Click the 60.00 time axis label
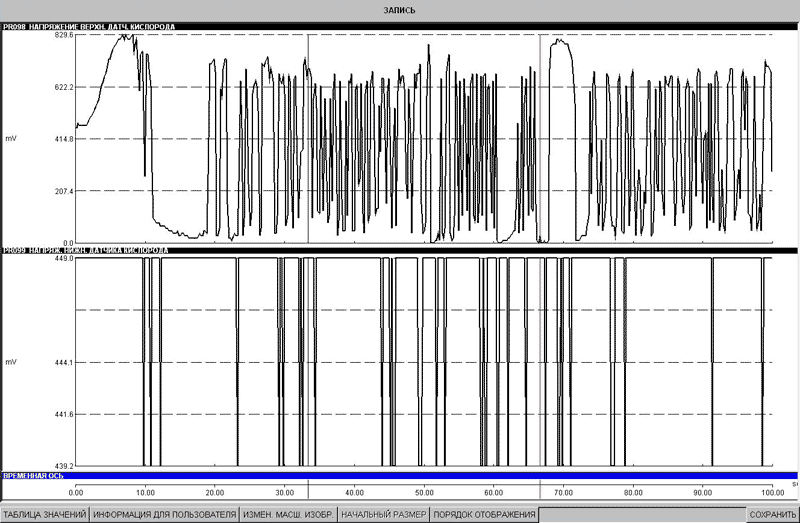800x523 pixels. click(493, 493)
